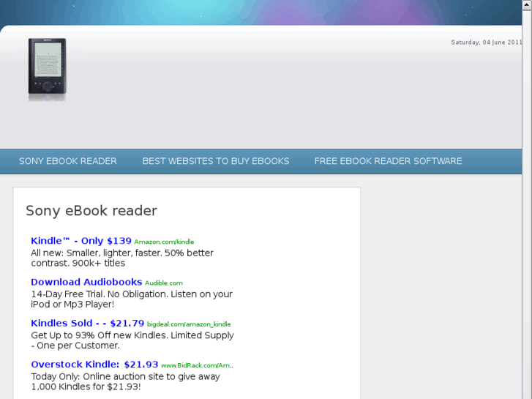Open the SONY EBOOK READER menu item
The image size is (532, 399).
coord(68,161)
